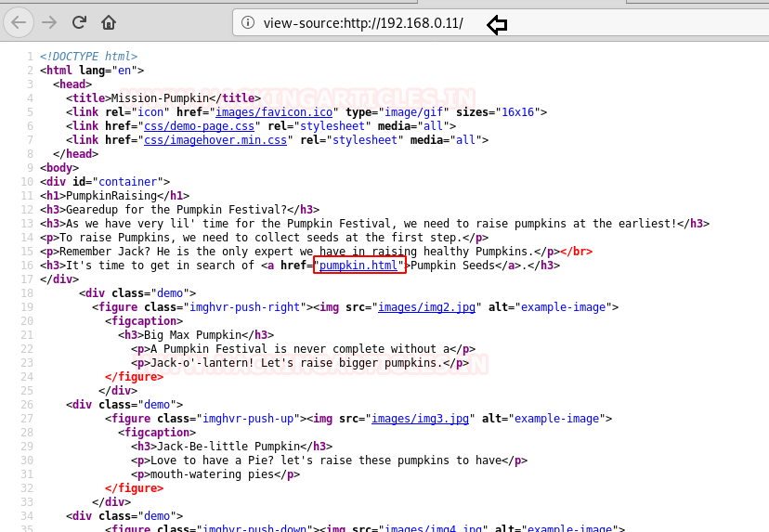Open the browser home page
769x532 pixels.
109,22
